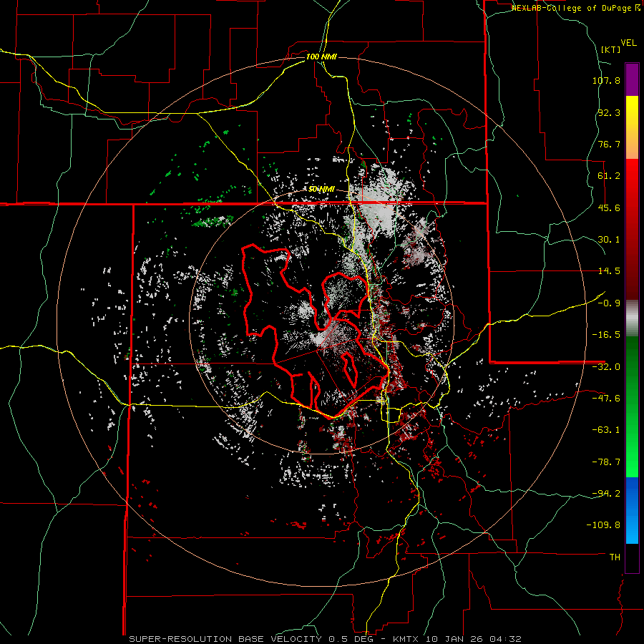Click the [KT] units label

pyautogui.click(x=611, y=49)
